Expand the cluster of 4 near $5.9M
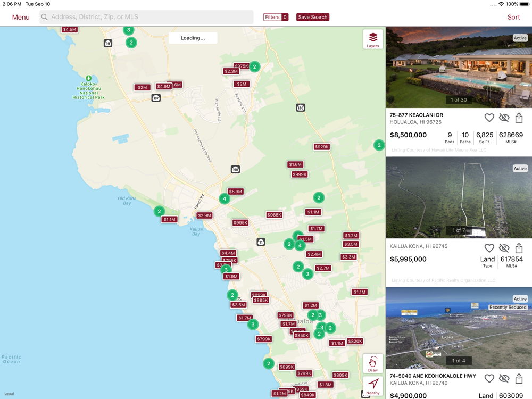This screenshot has height=399, width=532. (225, 198)
